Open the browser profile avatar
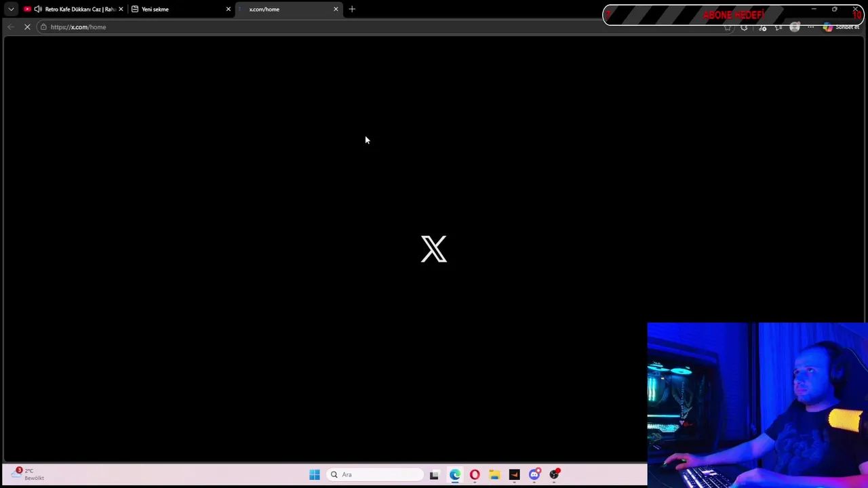The image size is (868, 488). [795, 27]
